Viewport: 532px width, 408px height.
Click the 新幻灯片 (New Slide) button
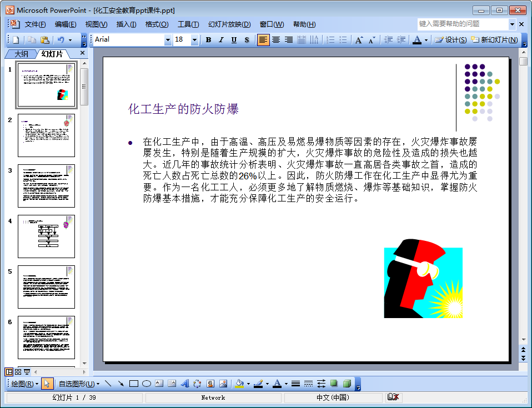(495, 40)
